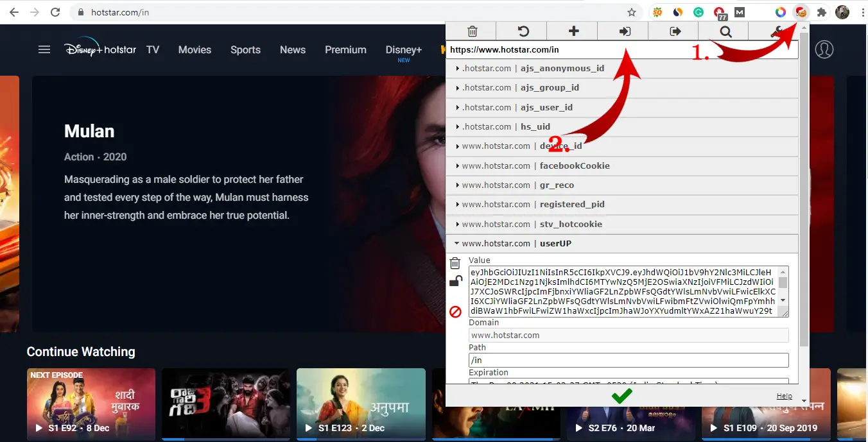Image resolution: width=868 pixels, height=442 pixels.
Task: Bookmark this page with the star icon
Action: pos(632,12)
